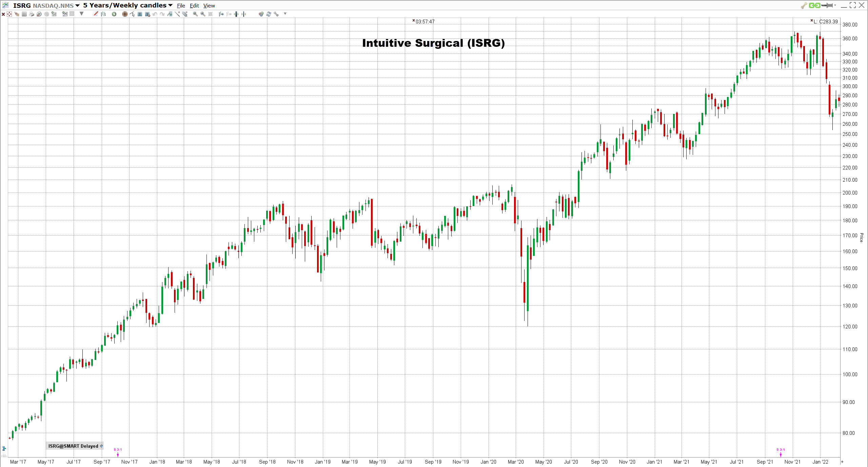The image size is (868, 467).
Task: Click the add-chart icon with green plus
Action: click(54, 14)
